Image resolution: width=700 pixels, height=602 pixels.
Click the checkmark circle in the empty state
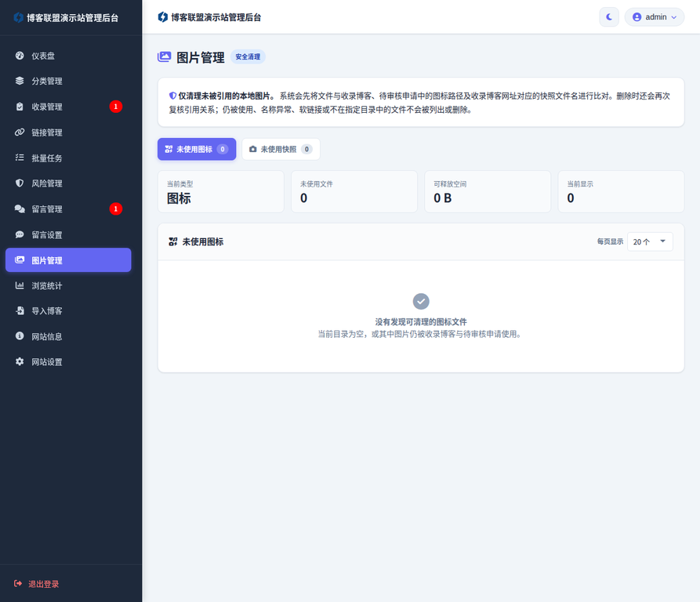(x=421, y=301)
